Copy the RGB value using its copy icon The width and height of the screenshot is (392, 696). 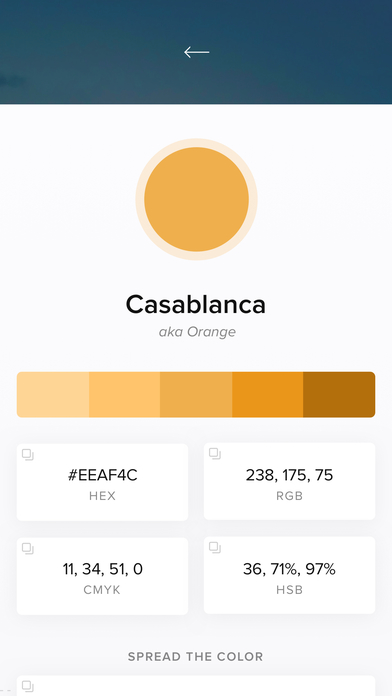pos(215,454)
